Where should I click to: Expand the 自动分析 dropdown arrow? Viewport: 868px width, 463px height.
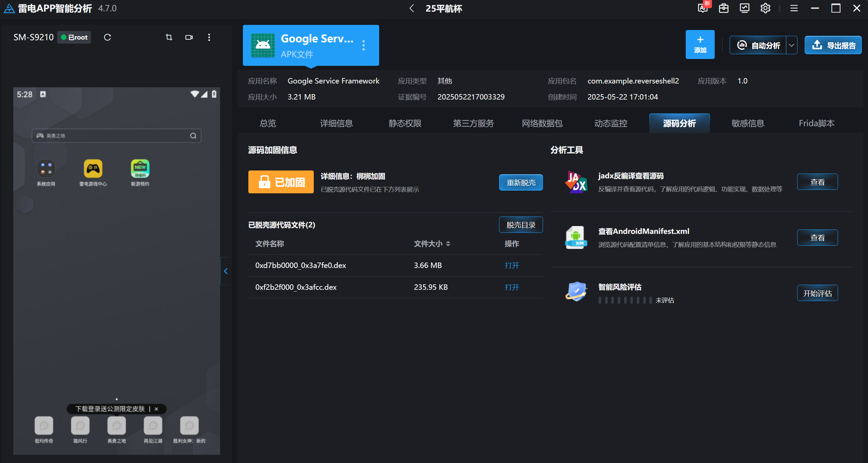[x=792, y=45]
